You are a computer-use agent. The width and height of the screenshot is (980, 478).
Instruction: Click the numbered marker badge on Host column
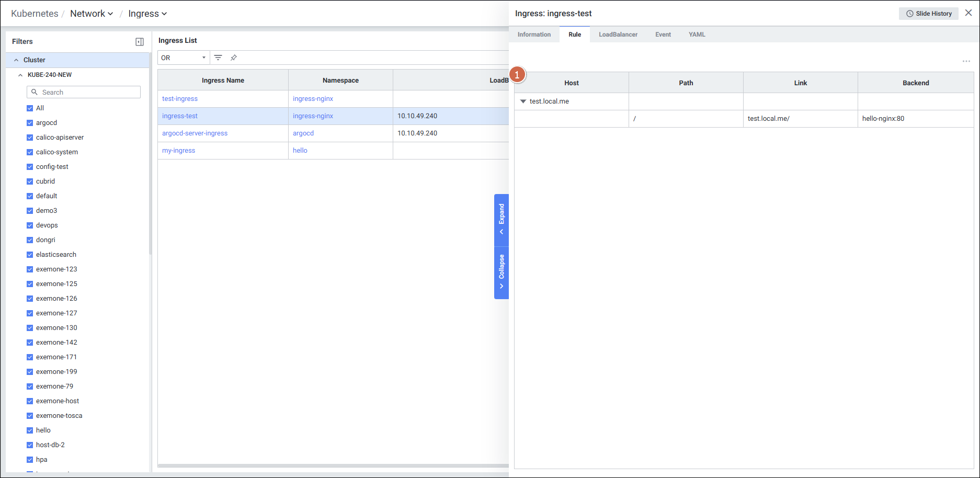click(517, 75)
